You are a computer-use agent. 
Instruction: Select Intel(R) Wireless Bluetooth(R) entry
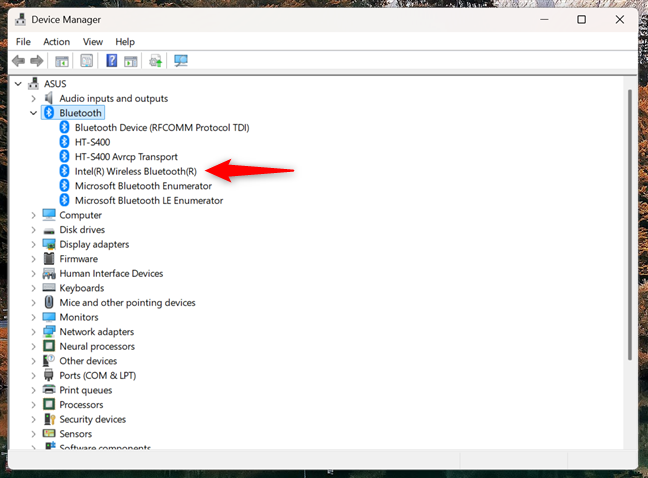pos(136,171)
